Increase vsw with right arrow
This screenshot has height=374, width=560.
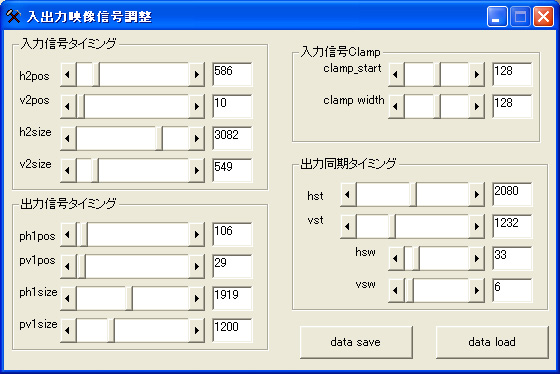477,290
